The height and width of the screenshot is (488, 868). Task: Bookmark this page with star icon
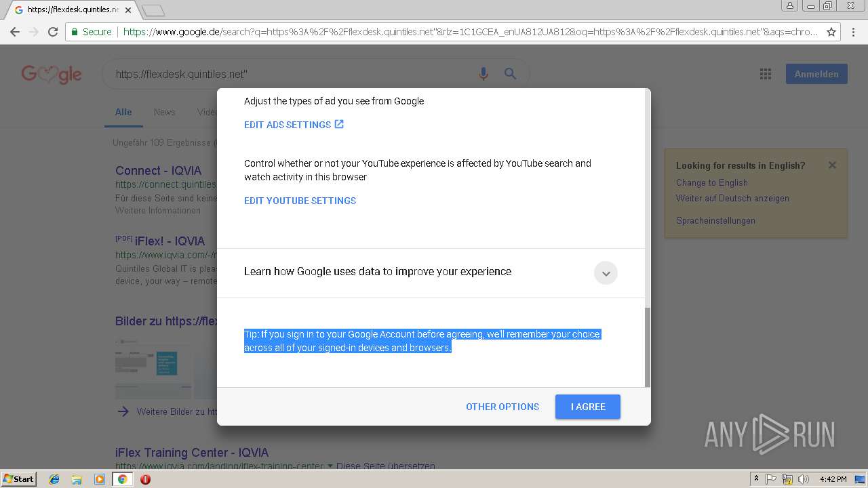[x=831, y=32]
